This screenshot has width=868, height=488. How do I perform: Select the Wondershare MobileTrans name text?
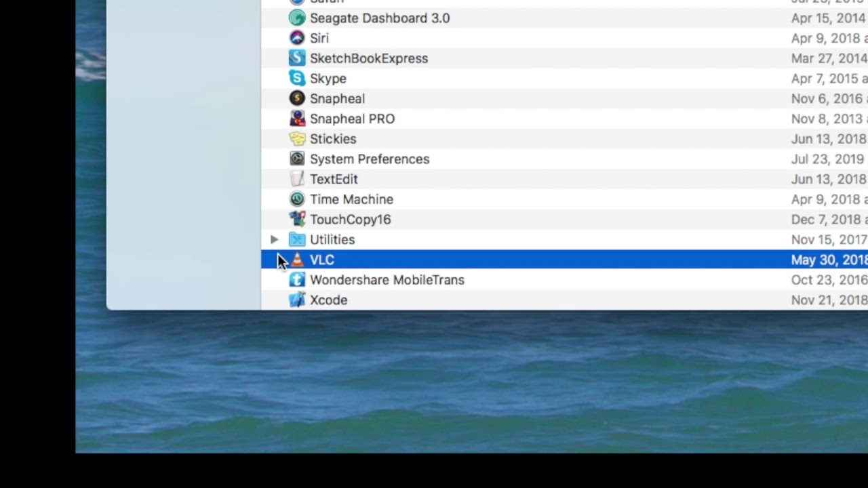point(387,280)
